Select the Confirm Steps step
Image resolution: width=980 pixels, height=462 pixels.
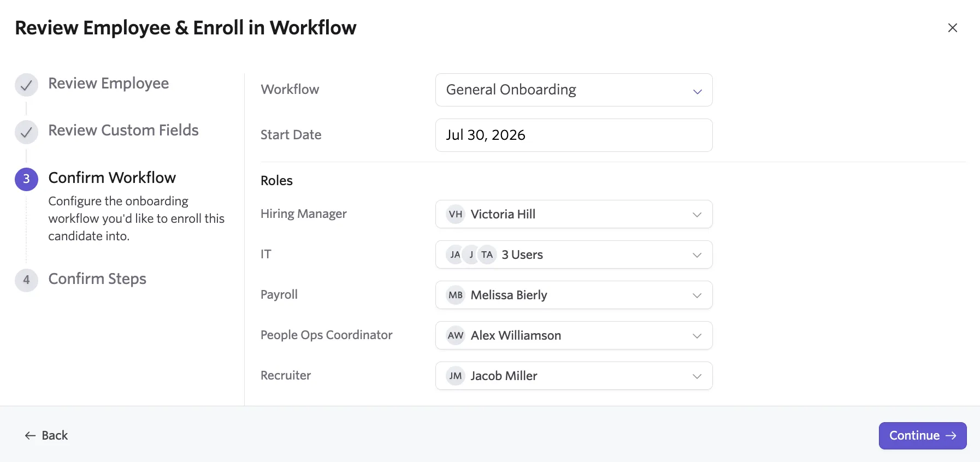[x=97, y=279]
